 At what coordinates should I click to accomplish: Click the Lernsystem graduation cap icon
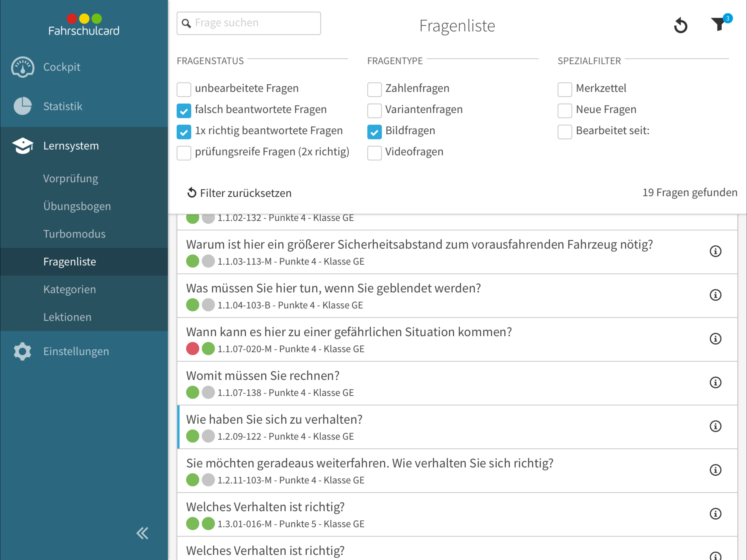23,146
